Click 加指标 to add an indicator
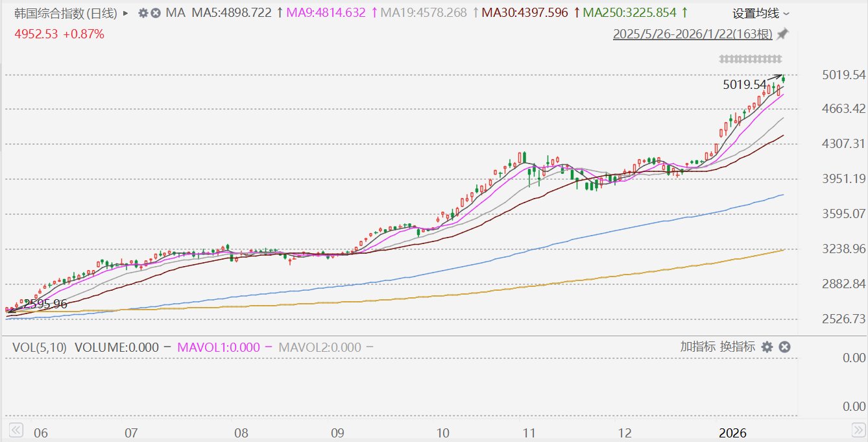Viewport: 868px width, 442px height. (698, 347)
